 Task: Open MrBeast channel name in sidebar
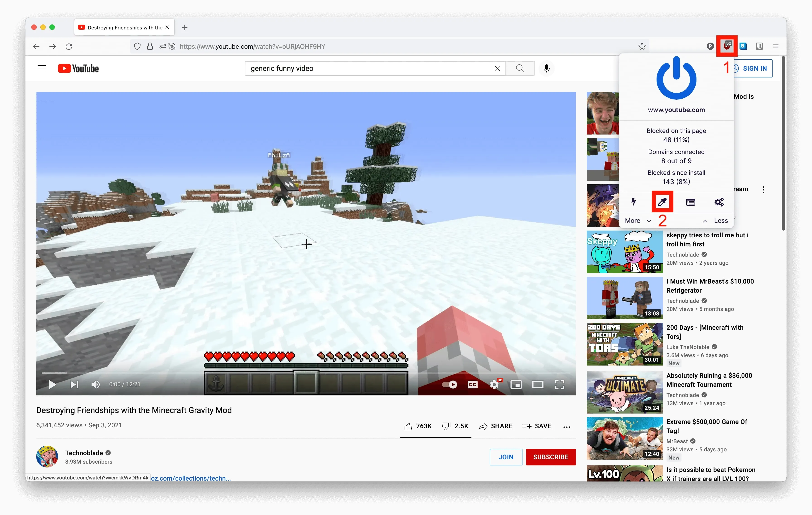coord(677,441)
